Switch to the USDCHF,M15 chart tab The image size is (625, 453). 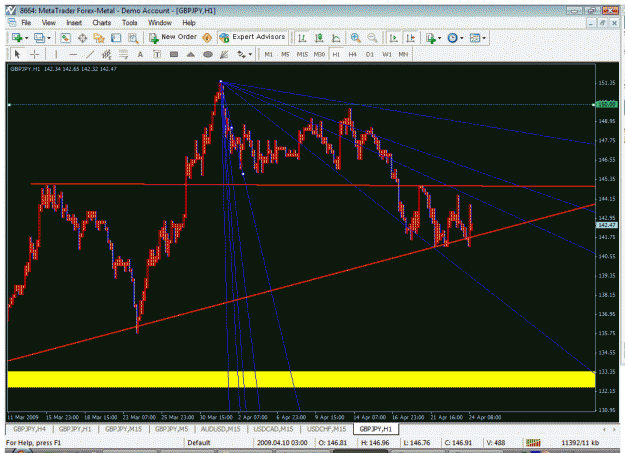(326, 429)
